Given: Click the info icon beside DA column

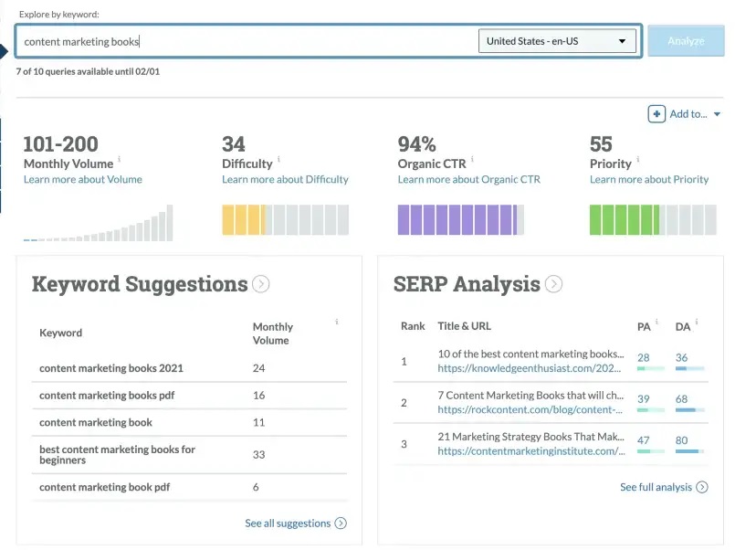Looking at the screenshot, I should 697,322.
